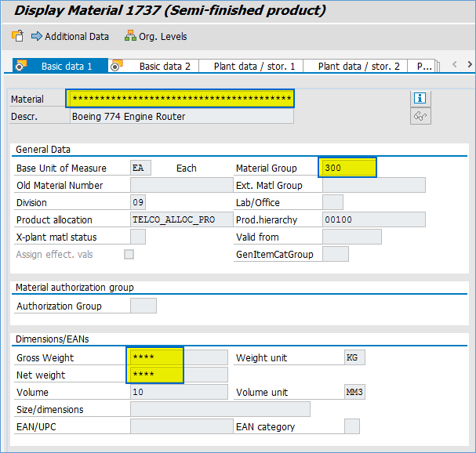Click the Descr. field with Boeing text

point(180,116)
